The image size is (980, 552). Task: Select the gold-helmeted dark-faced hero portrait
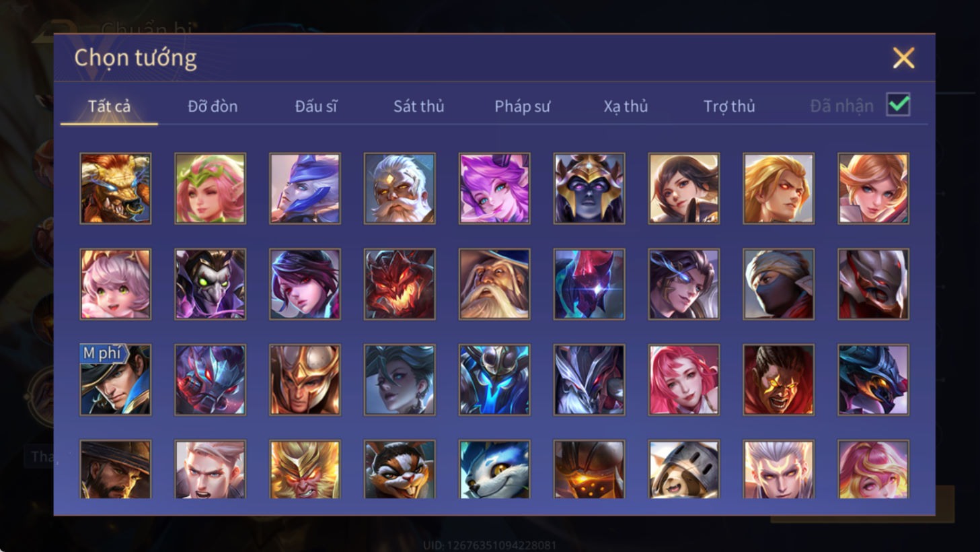tap(589, 188)
